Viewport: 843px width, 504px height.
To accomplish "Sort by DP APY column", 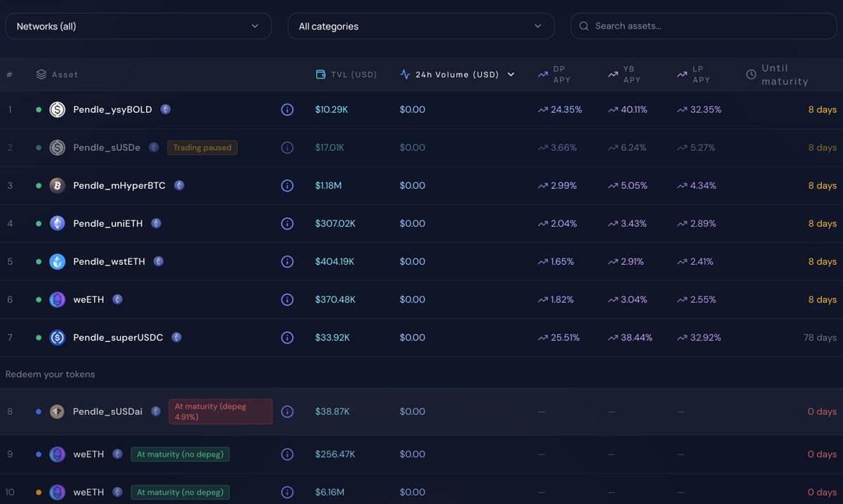I will pyautogui.click(x=555, y=74).
